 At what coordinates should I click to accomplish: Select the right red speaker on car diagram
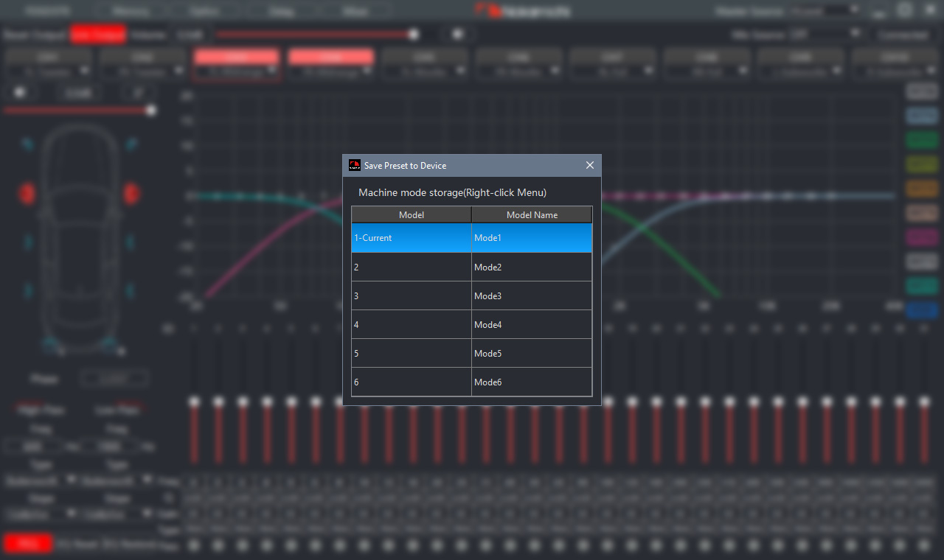pyautogui.click(x=131, y=194)
